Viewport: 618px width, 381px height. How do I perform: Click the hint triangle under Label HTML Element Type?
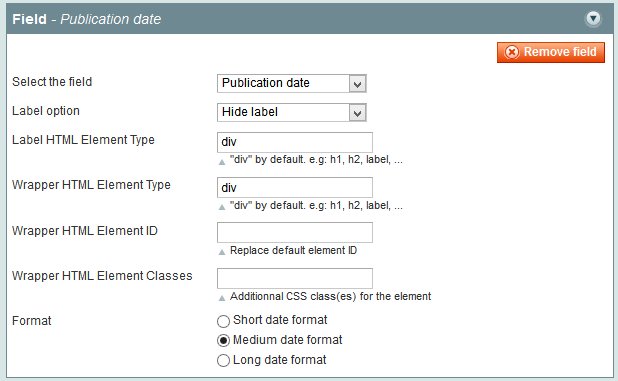(222, 162)
